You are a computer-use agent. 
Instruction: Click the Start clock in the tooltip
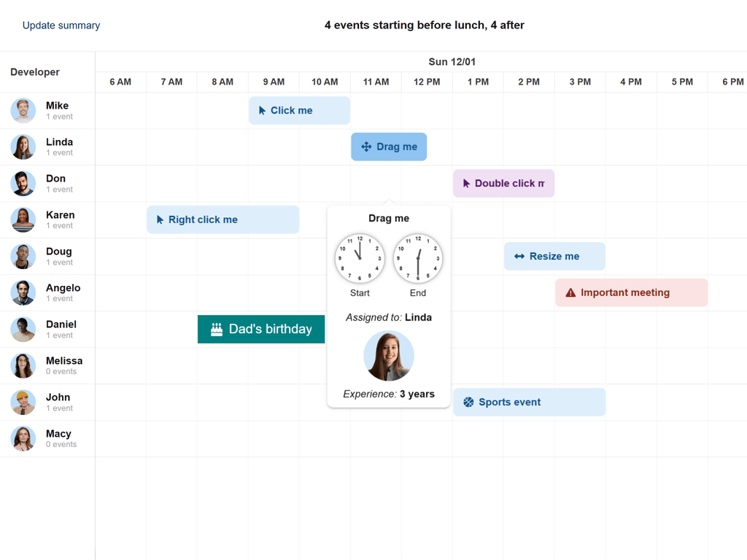(x=360, y=258)
